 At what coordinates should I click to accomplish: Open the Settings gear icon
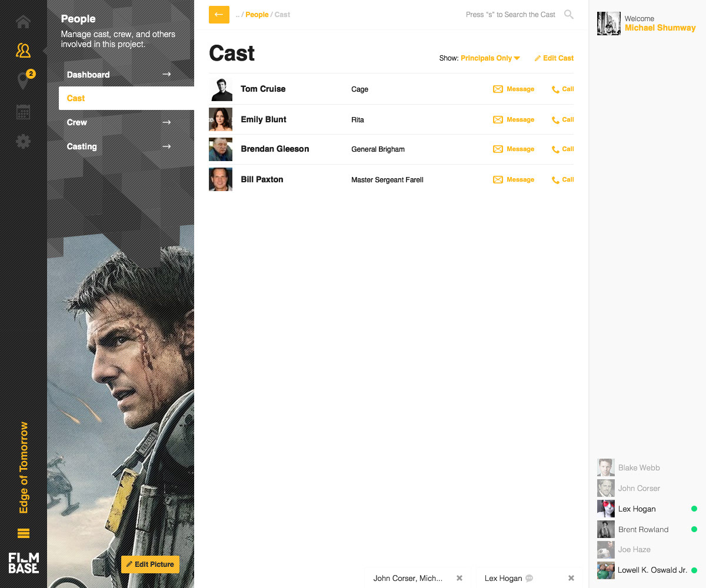[x=23, y=141]
